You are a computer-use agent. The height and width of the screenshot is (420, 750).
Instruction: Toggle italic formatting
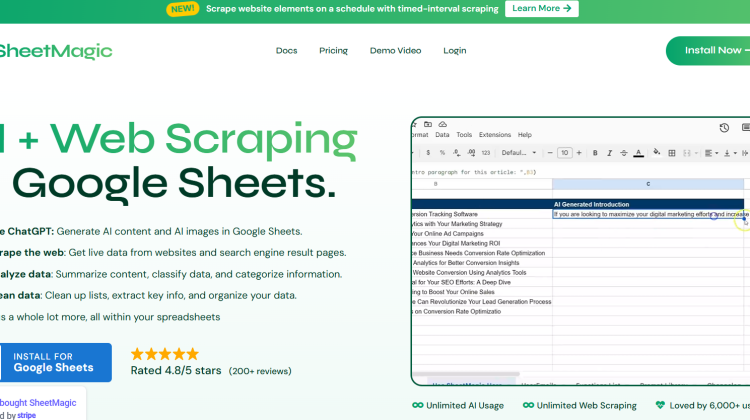point(609,153)
